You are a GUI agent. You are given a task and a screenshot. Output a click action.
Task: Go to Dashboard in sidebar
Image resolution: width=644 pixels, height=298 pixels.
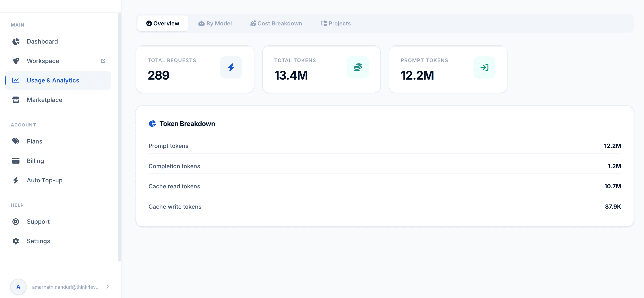(58, 42)
